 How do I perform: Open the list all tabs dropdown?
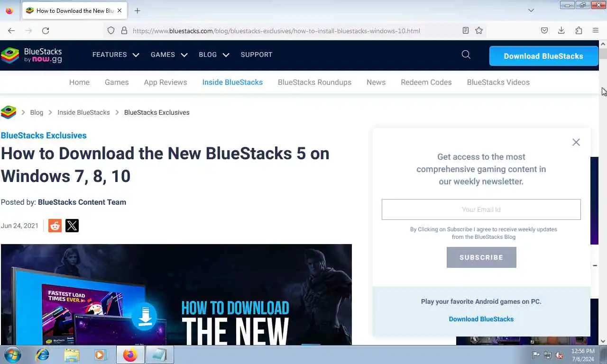click(x=531, y=10)
